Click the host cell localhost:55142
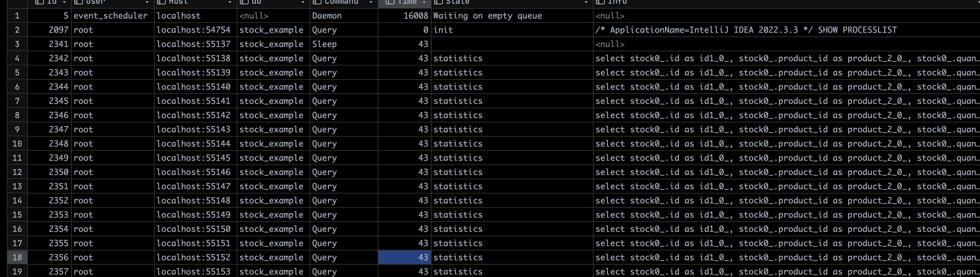This screenshot has width=980, height=277. (x=196, y=115)
